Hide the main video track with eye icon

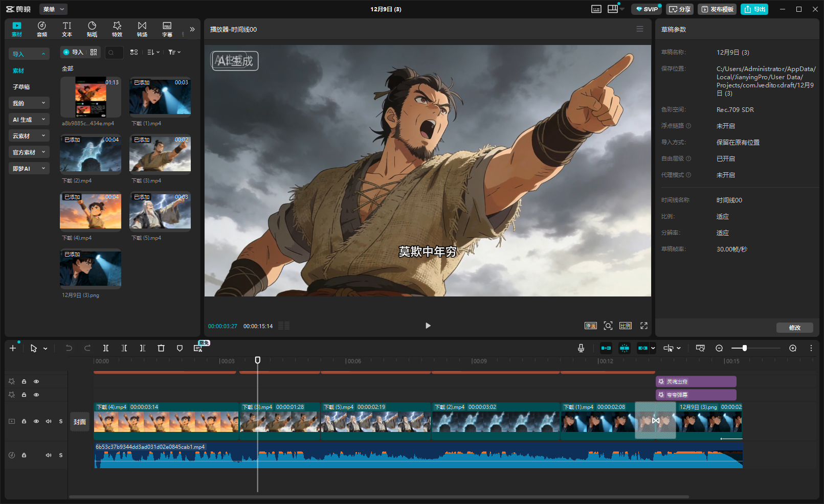[x=36, y=422]
